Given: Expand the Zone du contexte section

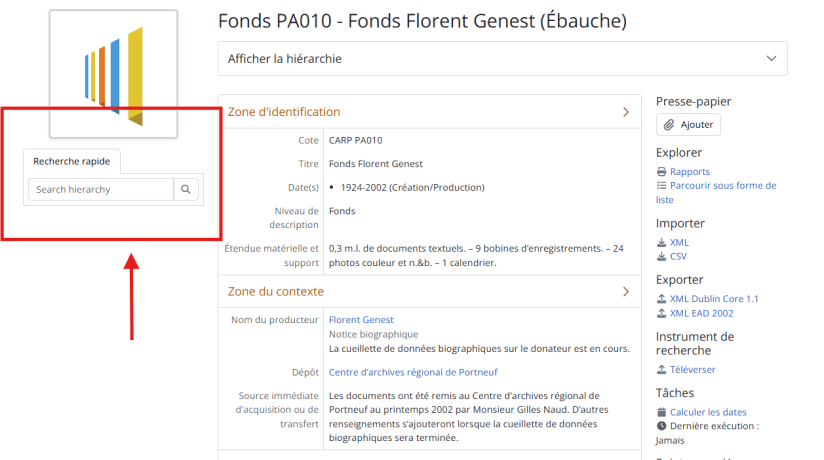Looking at the screenshot, I should pos(626,292).
